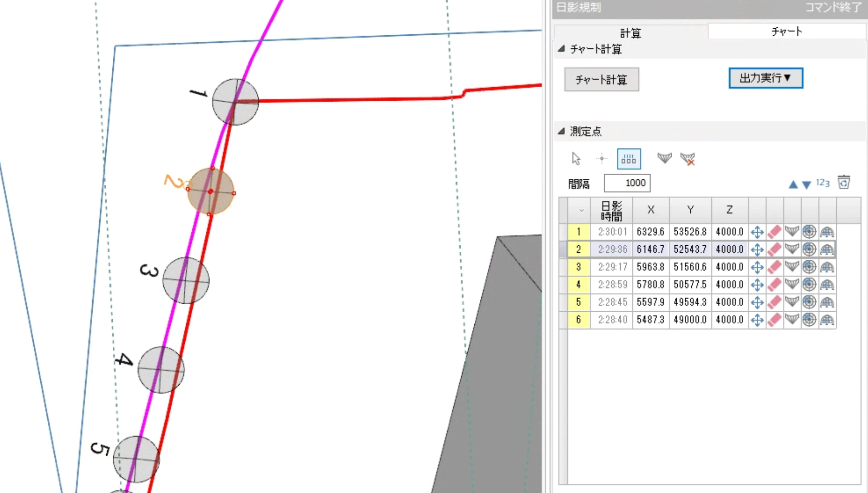Click the shadow chart display icon in the toolbar
The height and width of the screenshot is (493, 868).
(x=665, y=159)
